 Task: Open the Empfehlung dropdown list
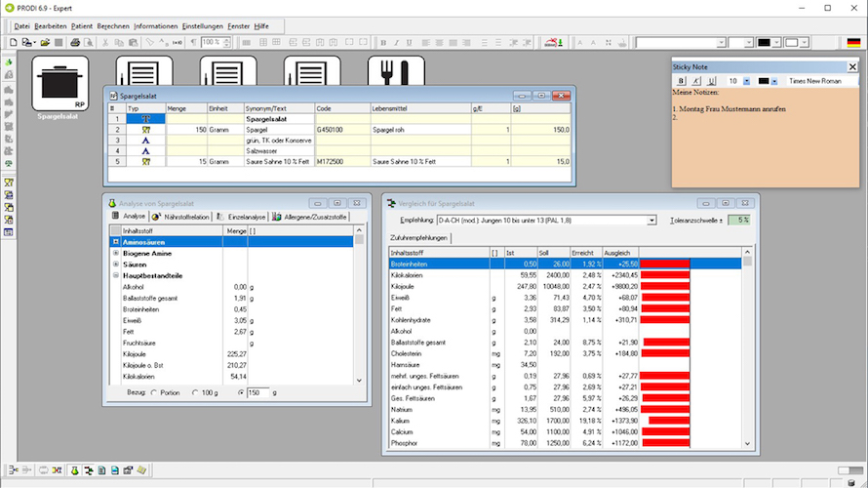pyautogui.click(x=652, y=221)
